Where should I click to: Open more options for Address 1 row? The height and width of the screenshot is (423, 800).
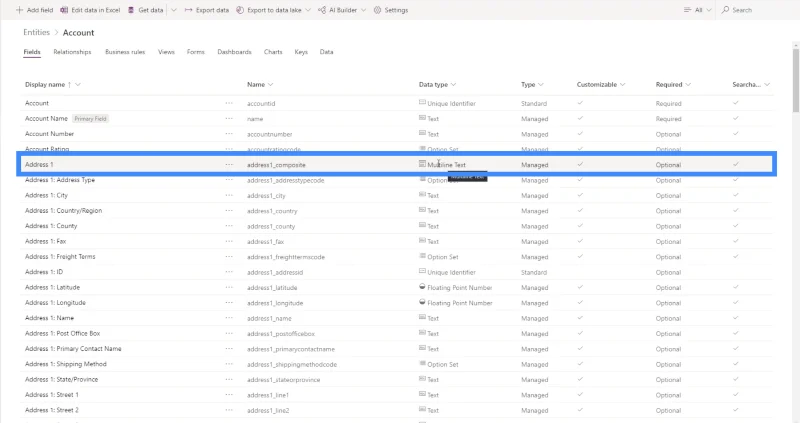click(229, 164)
